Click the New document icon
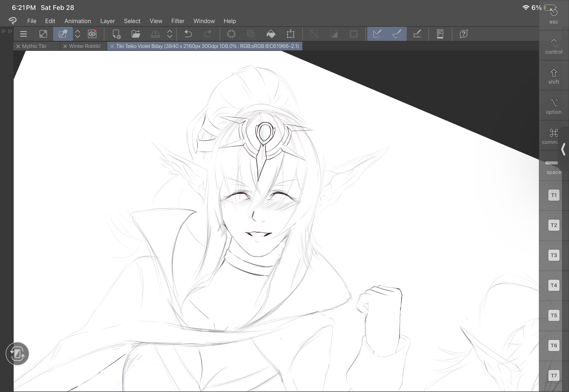This screenshot has width=569, height=392. (116, 34)
